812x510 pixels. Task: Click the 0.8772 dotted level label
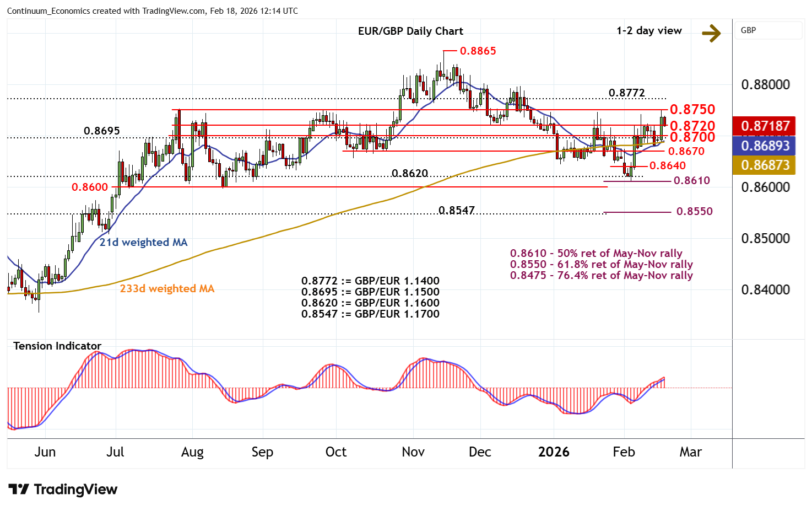pyautogui.click(x=626, y=93)
